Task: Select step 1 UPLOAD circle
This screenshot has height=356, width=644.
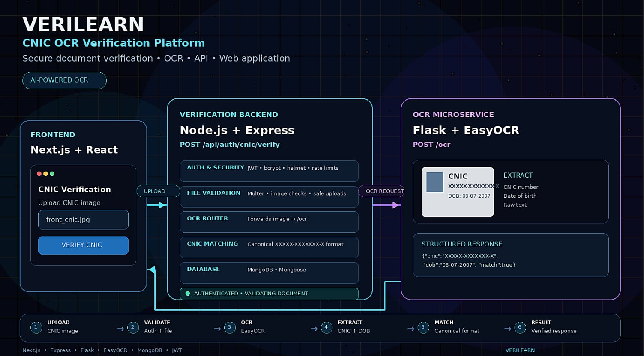Action: [x=36, y=327]
